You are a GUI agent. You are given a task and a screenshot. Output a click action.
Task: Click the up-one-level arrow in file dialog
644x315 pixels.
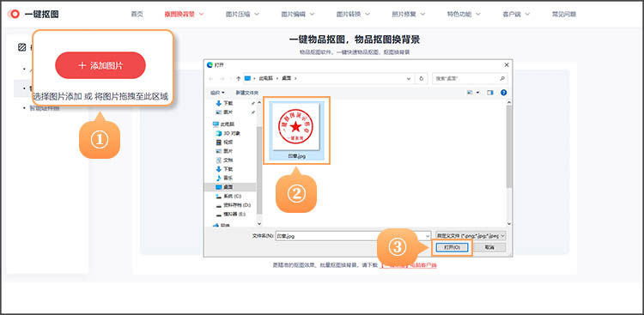point(238,78)
